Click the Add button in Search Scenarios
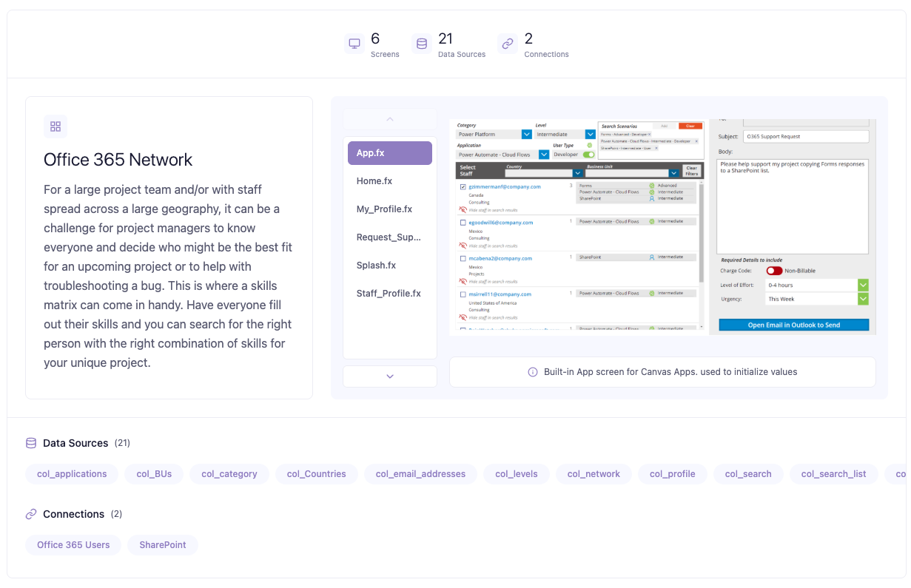The image size is (911, 588). (x=664, y=126)
